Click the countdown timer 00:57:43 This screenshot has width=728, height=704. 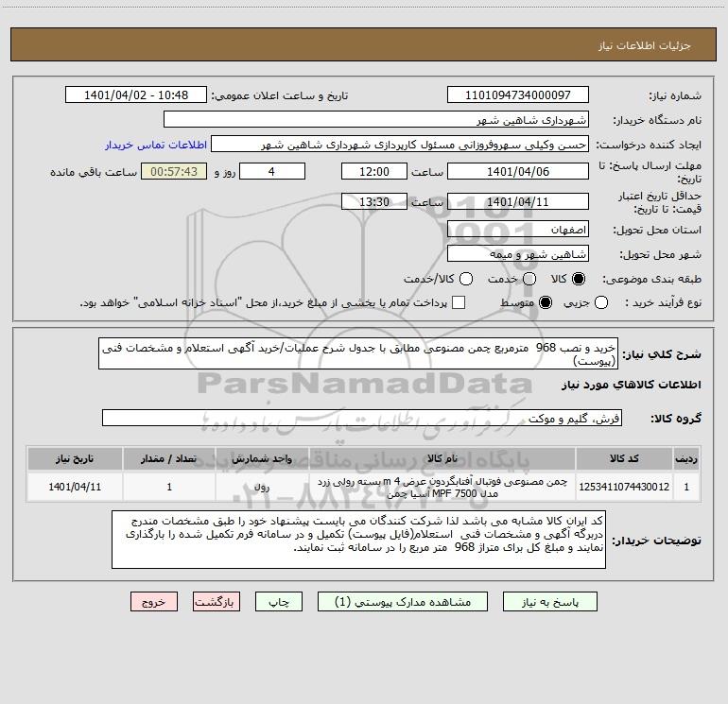pos(174,171)
